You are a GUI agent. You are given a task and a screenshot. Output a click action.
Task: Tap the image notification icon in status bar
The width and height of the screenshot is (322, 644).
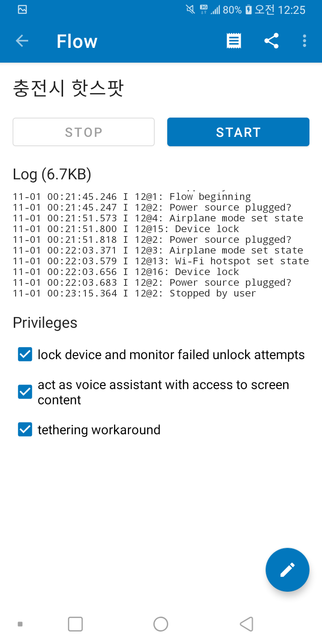[22, 9]
